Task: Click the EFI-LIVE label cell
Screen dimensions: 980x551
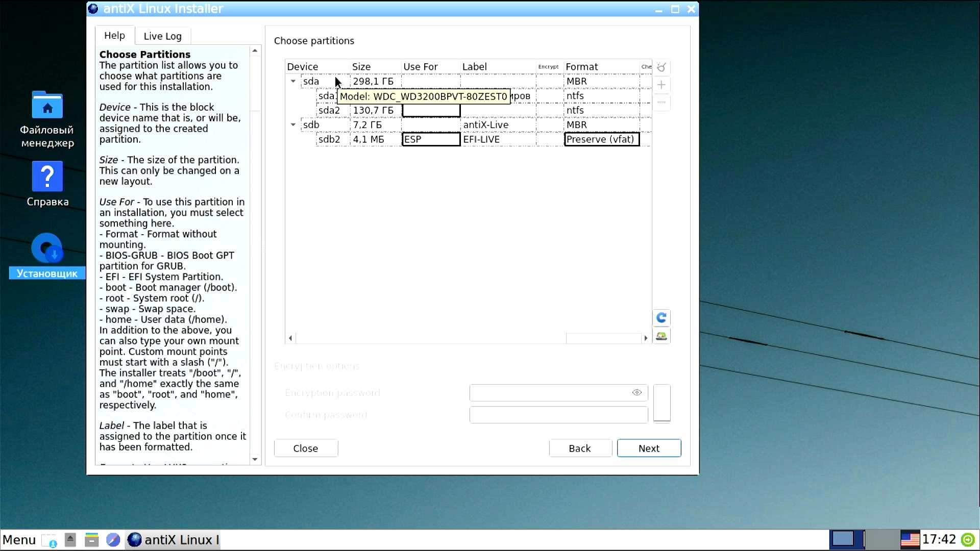Action: coord(498,139)
